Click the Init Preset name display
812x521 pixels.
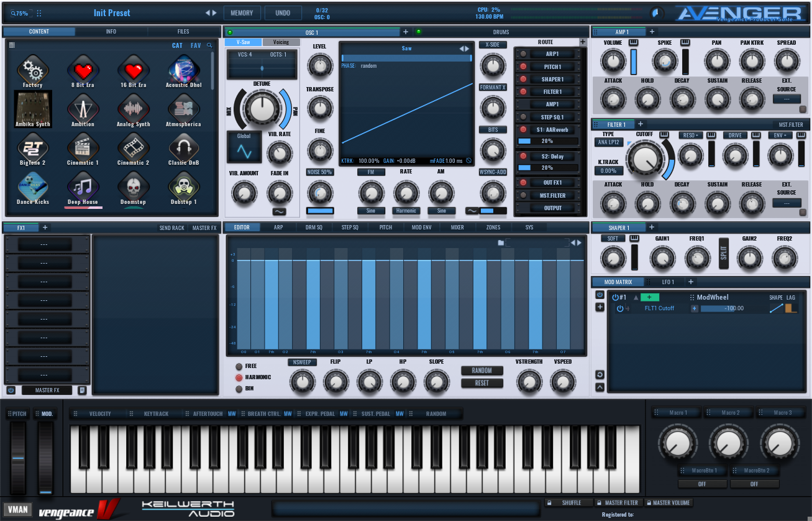[112, 13]
